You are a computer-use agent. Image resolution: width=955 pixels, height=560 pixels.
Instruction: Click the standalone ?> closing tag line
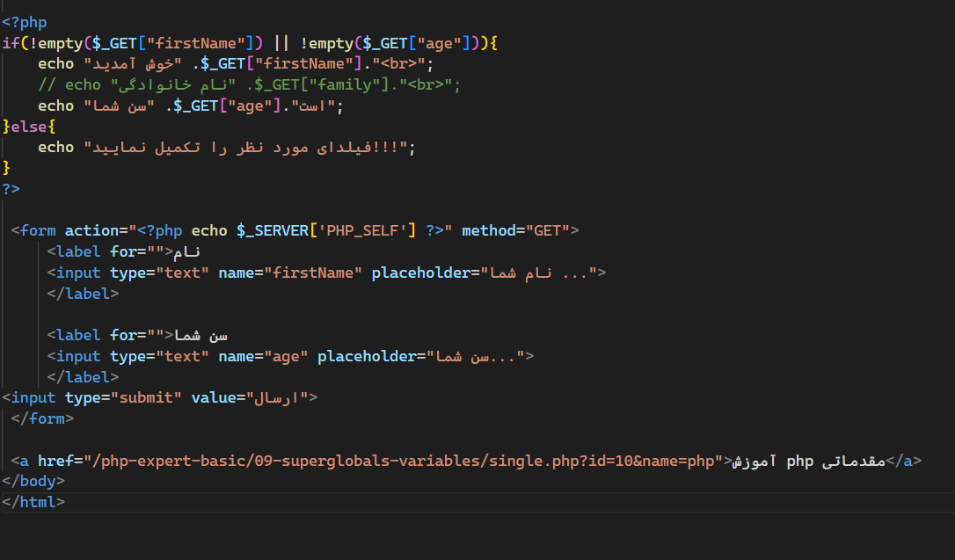(11, 189)
